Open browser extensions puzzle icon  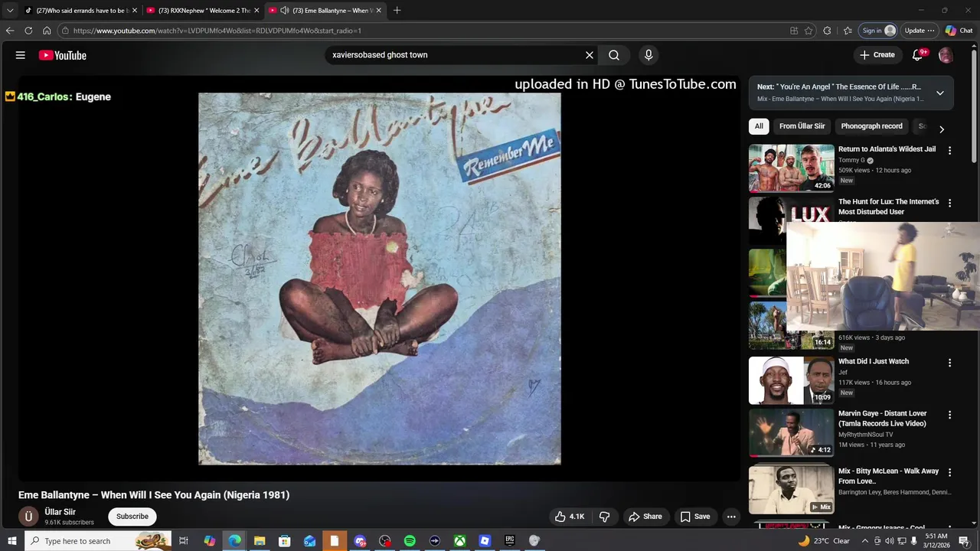(827, 31)
